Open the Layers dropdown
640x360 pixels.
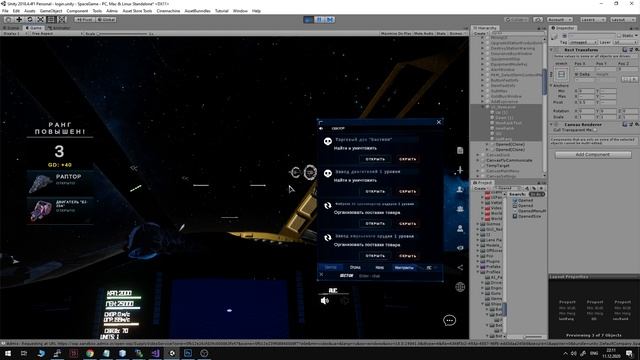(593, 20)
